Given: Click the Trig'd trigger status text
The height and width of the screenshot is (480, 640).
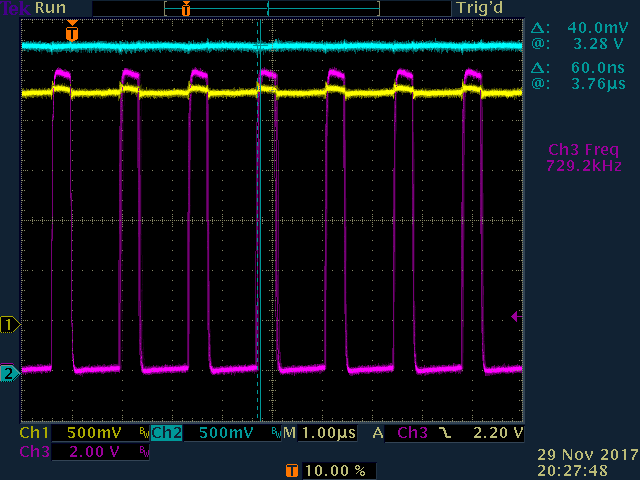Looking at the screenshot, I should pyautogui.click(x=480, y=8).
